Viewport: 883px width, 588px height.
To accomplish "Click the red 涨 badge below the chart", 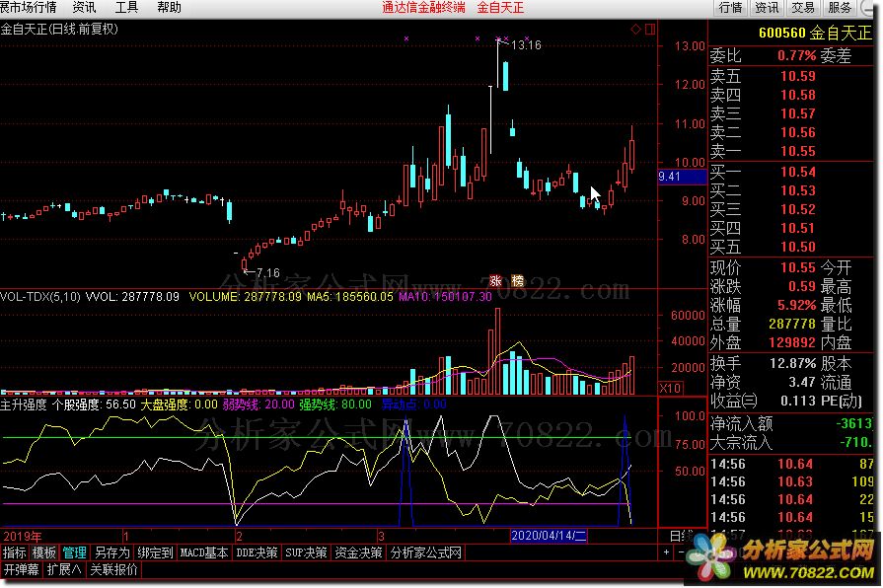I will click(x=495, y=280).
